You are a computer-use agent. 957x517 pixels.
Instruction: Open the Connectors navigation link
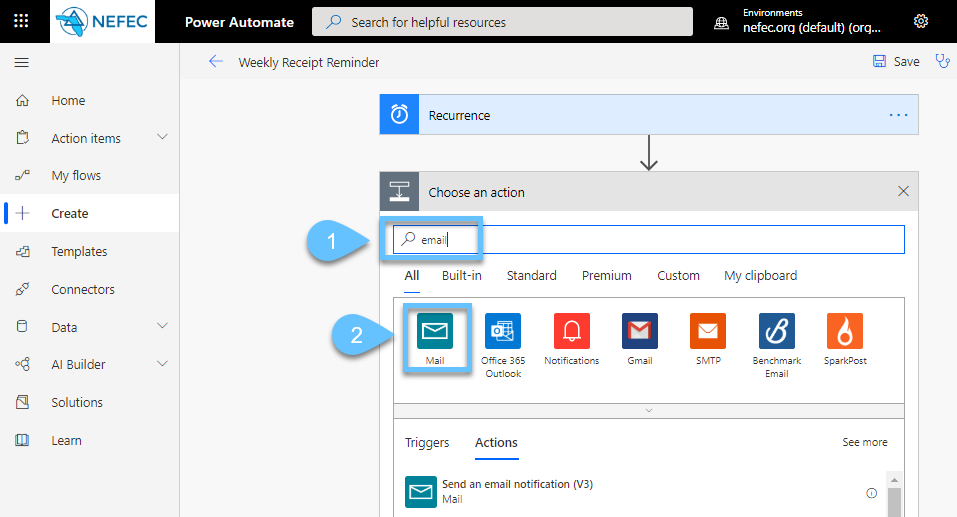[x=82, y=289]
